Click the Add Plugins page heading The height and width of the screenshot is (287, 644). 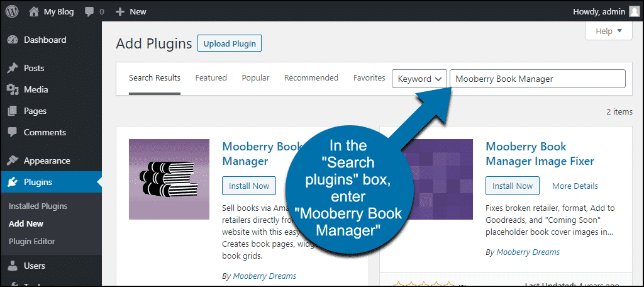154,43
